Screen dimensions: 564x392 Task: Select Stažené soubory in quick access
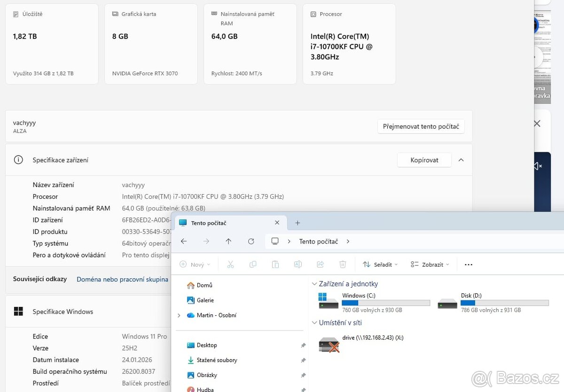tap(212, 361)
